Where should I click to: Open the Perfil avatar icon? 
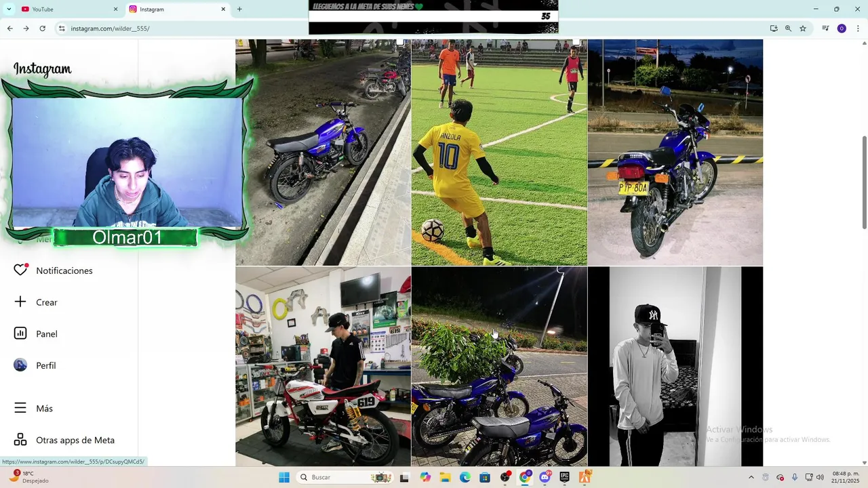pos(20,365)
